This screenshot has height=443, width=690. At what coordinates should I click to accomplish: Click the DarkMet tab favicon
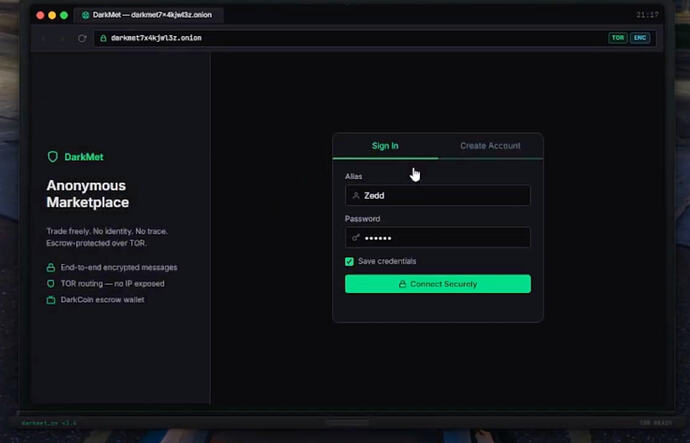click(x=85, y=15)
